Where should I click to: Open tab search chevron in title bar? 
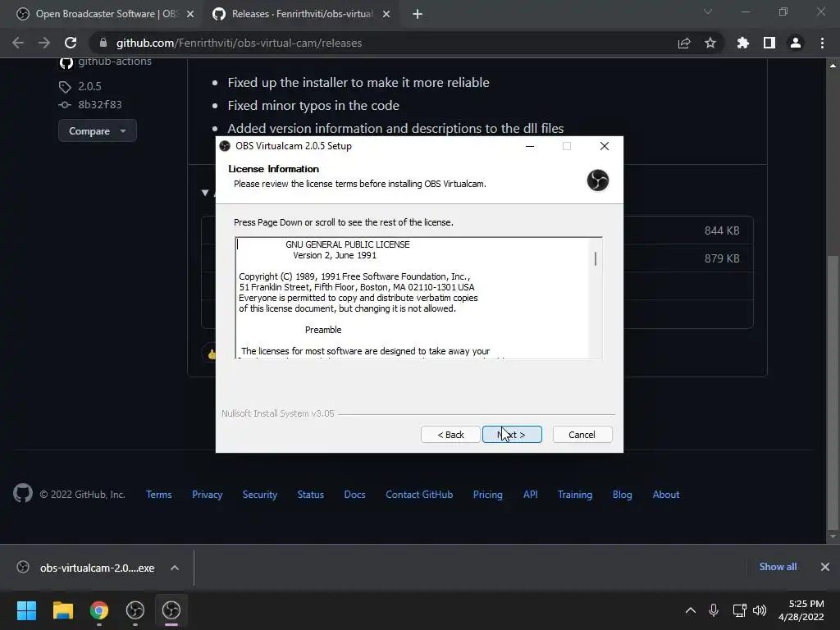click(708, 11)
